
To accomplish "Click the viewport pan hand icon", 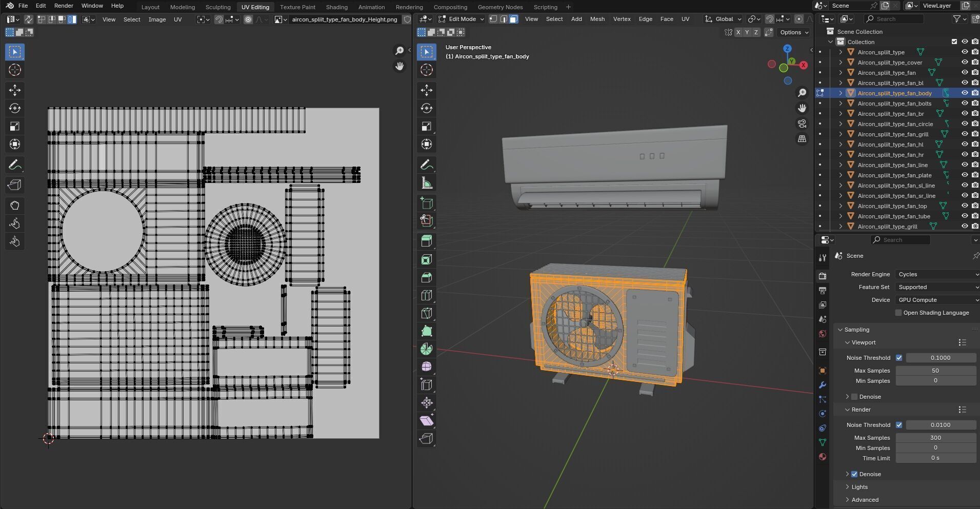I will pos(802,108).
